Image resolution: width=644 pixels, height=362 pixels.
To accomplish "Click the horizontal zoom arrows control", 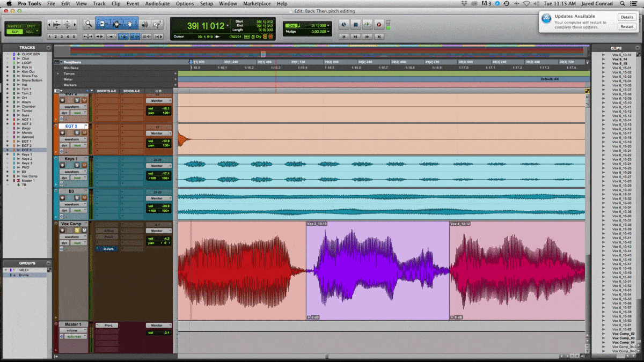I will point(49,25).
